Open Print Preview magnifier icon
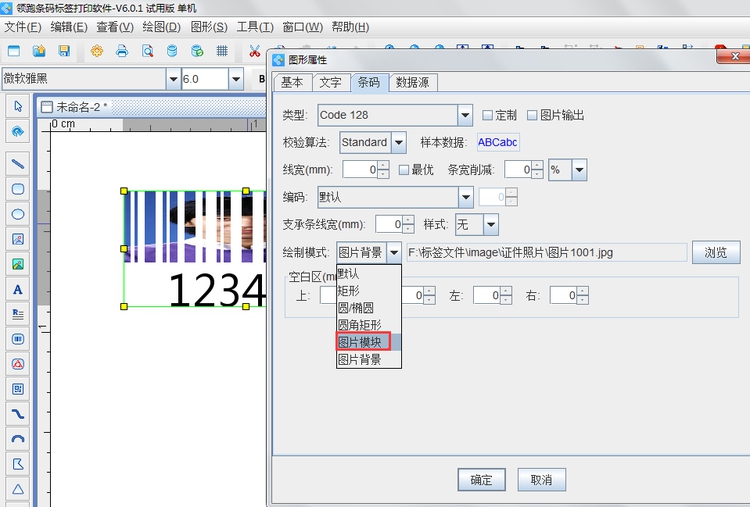 click(147, 51)
